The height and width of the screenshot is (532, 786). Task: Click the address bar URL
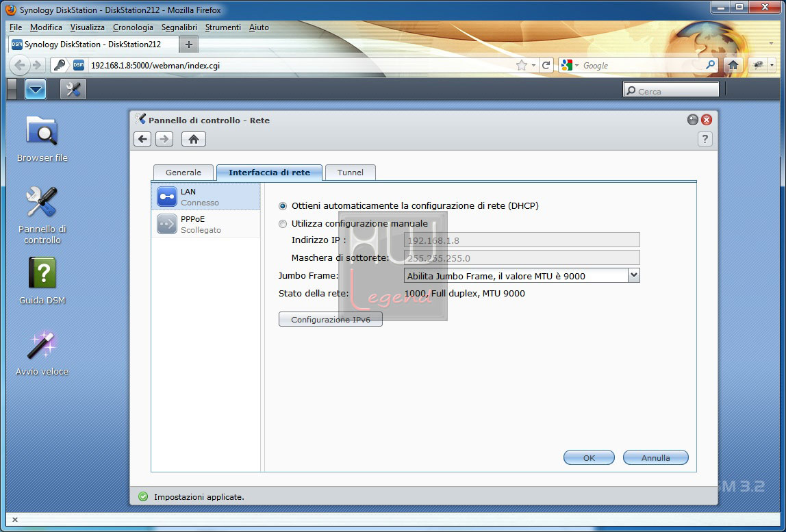click(x=155, y=66)
